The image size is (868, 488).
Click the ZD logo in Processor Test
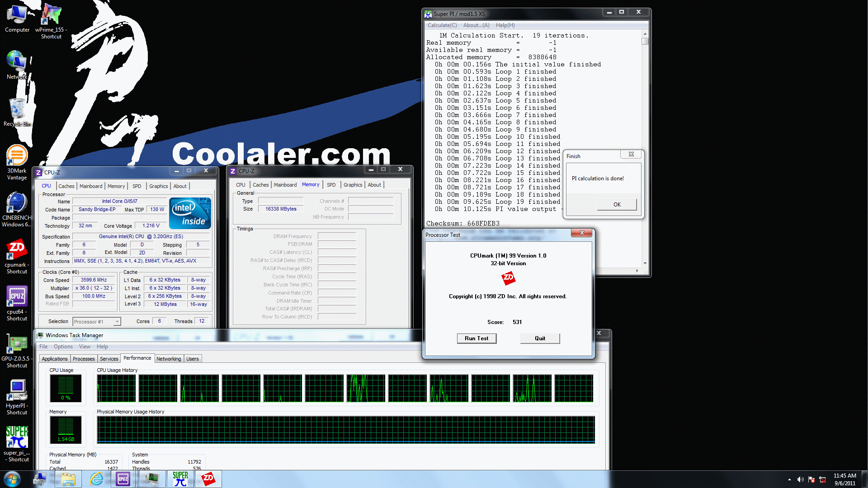pos(508,278)
